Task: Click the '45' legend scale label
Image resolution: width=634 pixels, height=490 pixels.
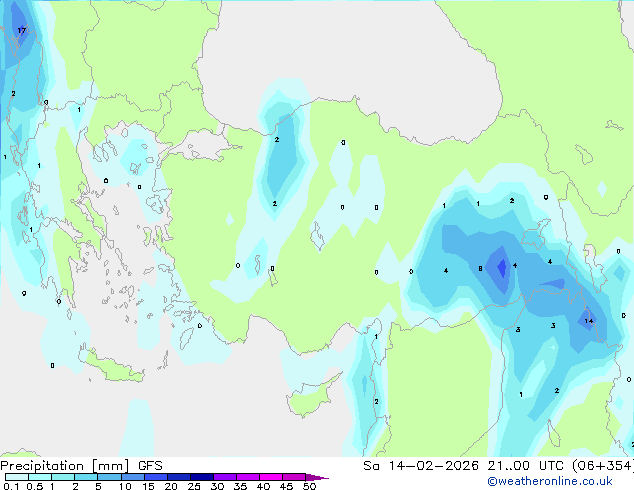Action: [286, 486]
